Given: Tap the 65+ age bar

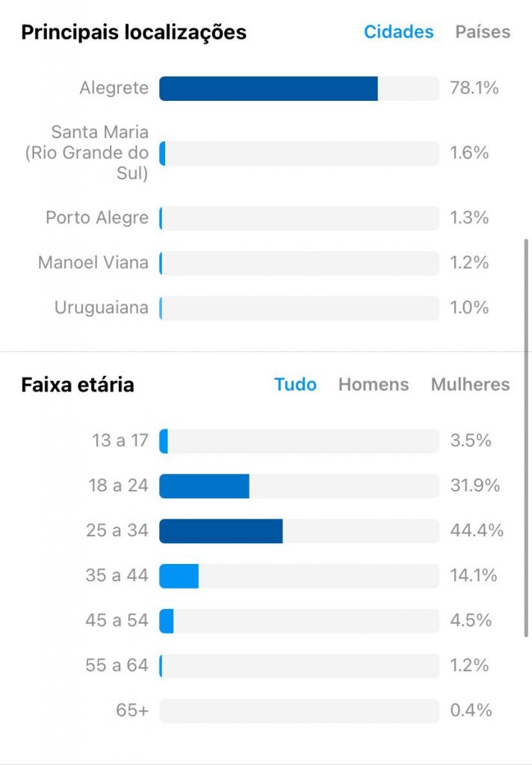Looking at the screenshot, I should (x=299, y=710).
